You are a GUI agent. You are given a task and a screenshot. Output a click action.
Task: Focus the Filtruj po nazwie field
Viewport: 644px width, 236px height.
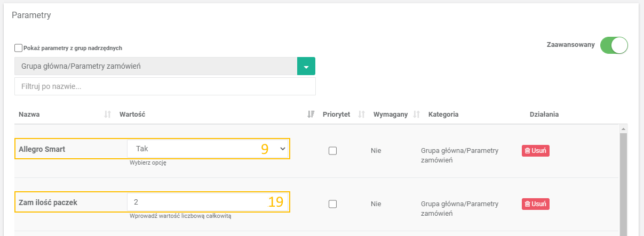165,86
